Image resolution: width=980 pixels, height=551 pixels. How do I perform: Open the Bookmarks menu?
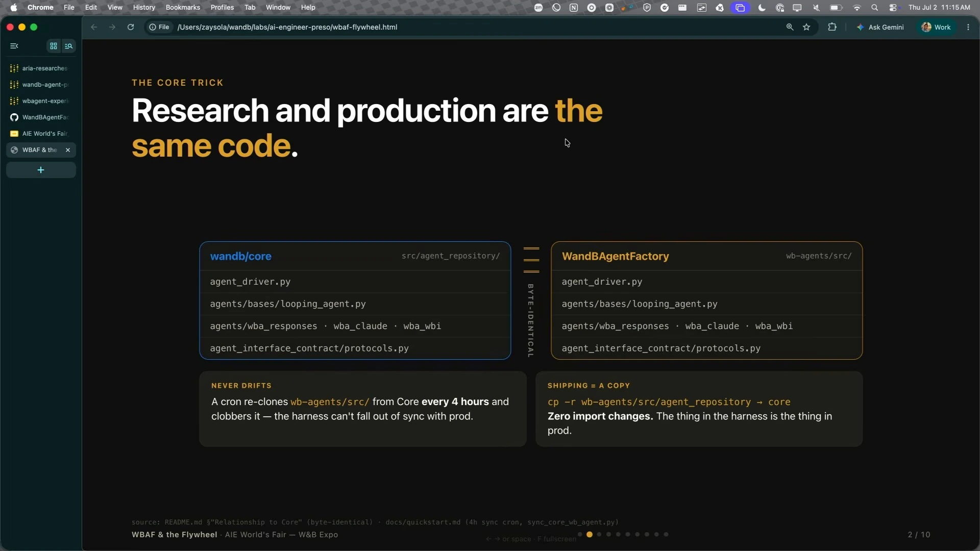pyautogui.click(x=183, y=7)
